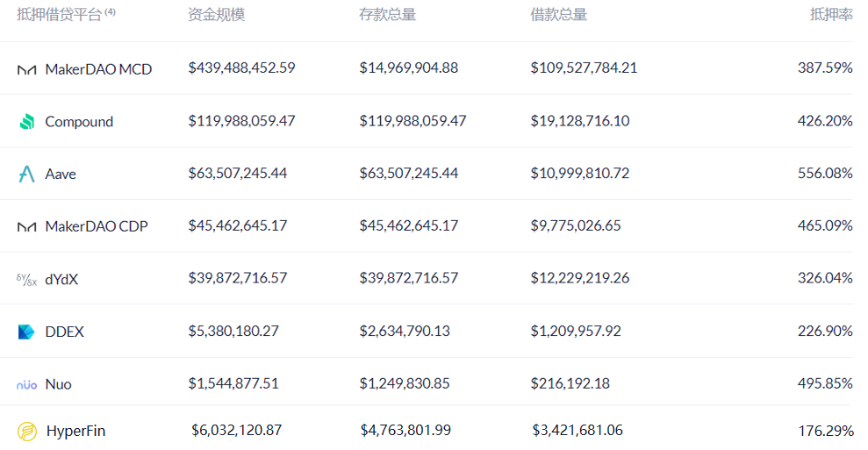Select HyperFin deposit total $4,763,801.99
868x450 pixels.
pyautogui.click(x=405, y=430)
